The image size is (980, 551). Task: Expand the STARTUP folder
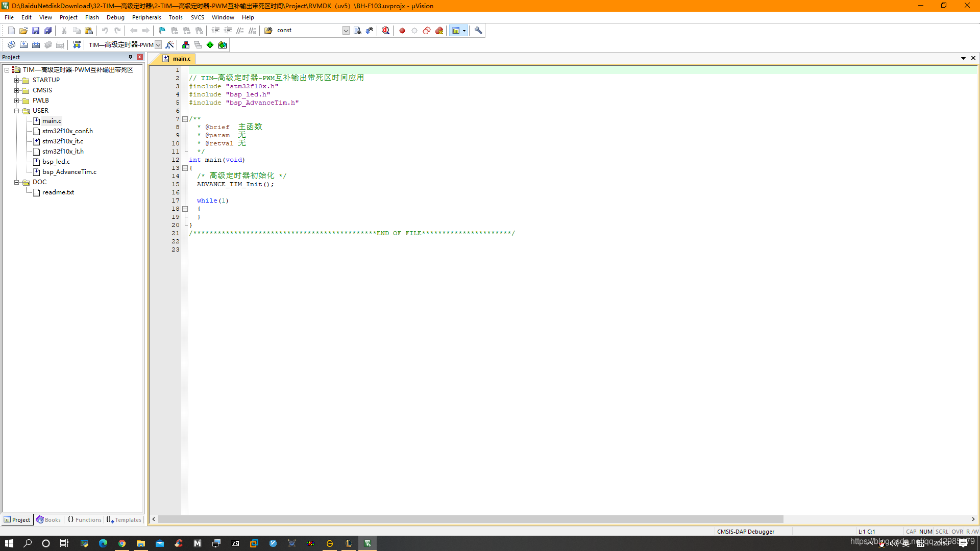coord(16,80)
